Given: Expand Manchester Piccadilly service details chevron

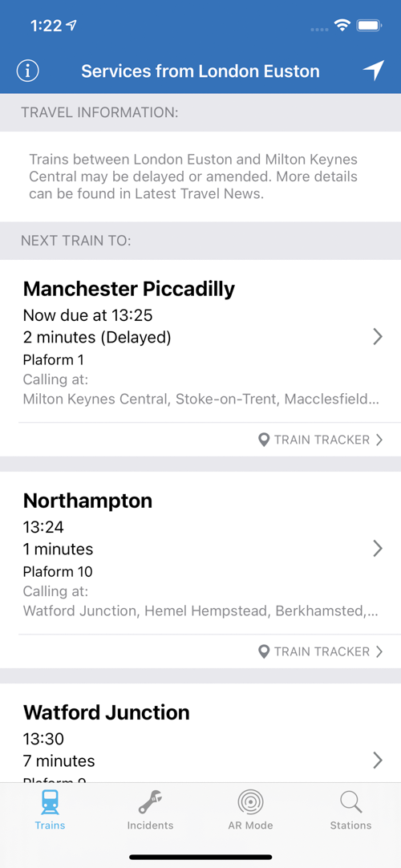Looking at the screenshot, I should point(378,337).
